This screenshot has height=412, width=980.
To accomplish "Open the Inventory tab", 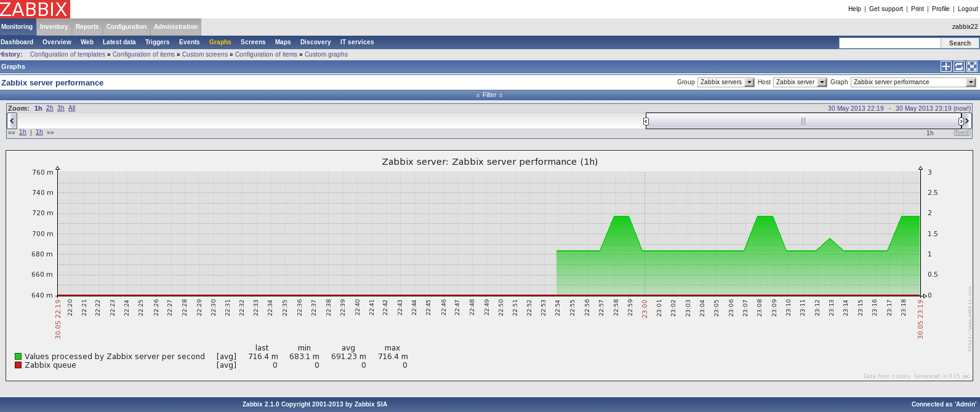I will 54,27.
